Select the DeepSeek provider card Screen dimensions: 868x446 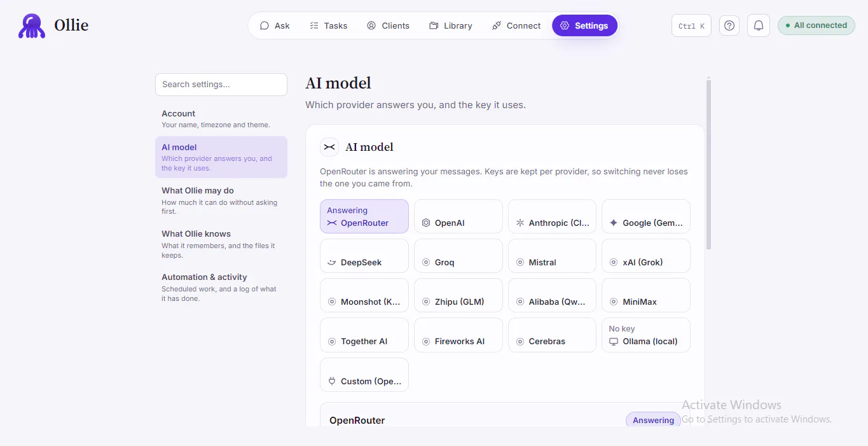tap(364, 256)
